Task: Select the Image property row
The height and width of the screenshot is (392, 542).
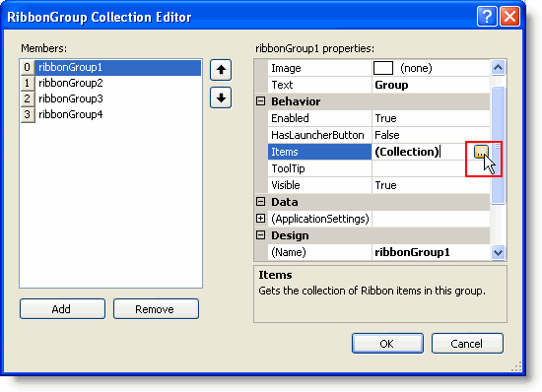Action: pos(378,68)
